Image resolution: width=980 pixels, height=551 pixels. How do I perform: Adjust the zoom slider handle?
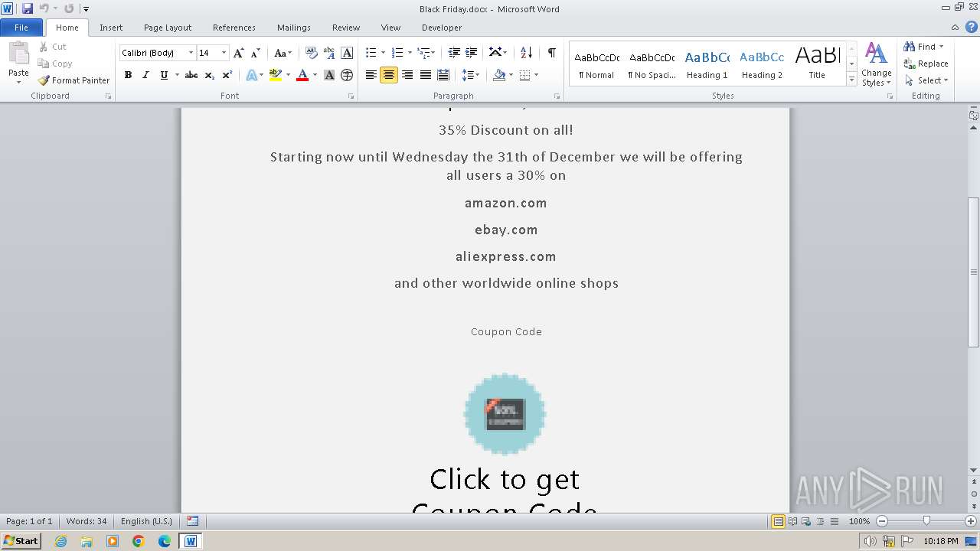point(926,521)
